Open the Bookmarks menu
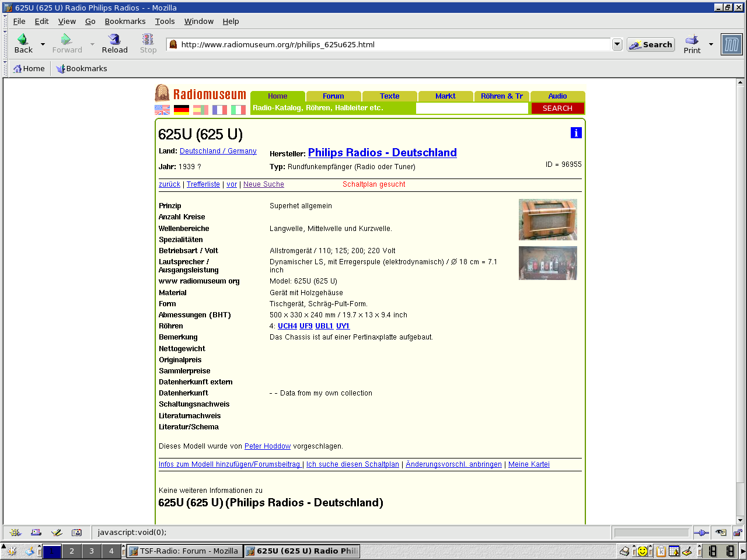The height and width of the screenshot is (560, 747). point(125,21)
